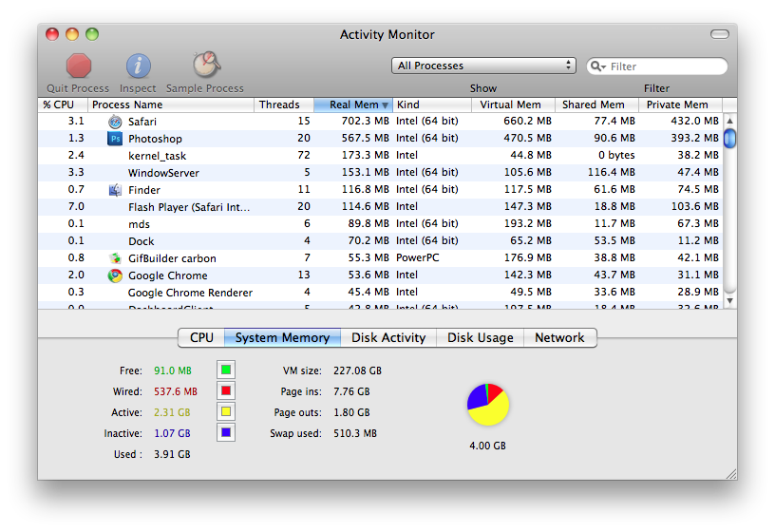The height and width of the screenshot is (532, 775).
Task: Select the System Memory tab
Action: 282,337
